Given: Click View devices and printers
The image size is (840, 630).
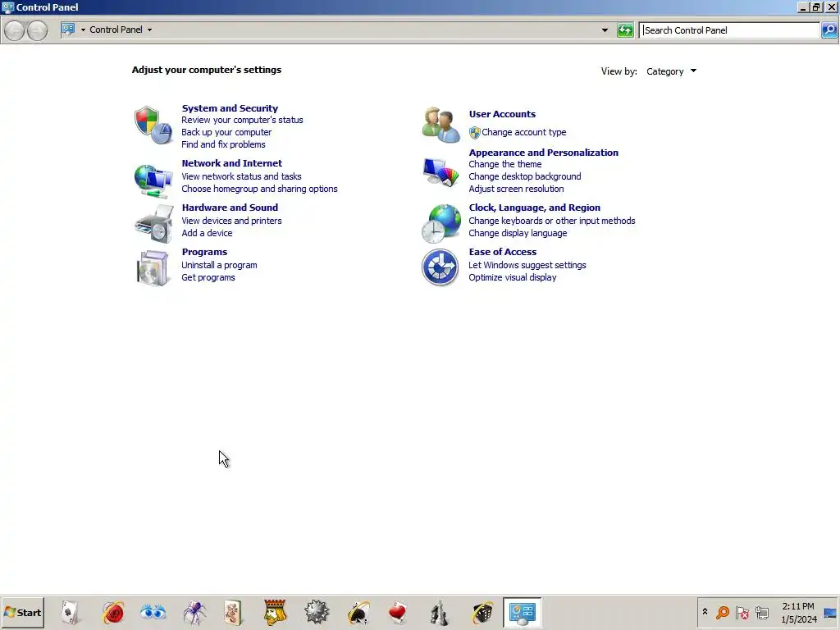Looking at the screenshot, I should coord(231,221).
